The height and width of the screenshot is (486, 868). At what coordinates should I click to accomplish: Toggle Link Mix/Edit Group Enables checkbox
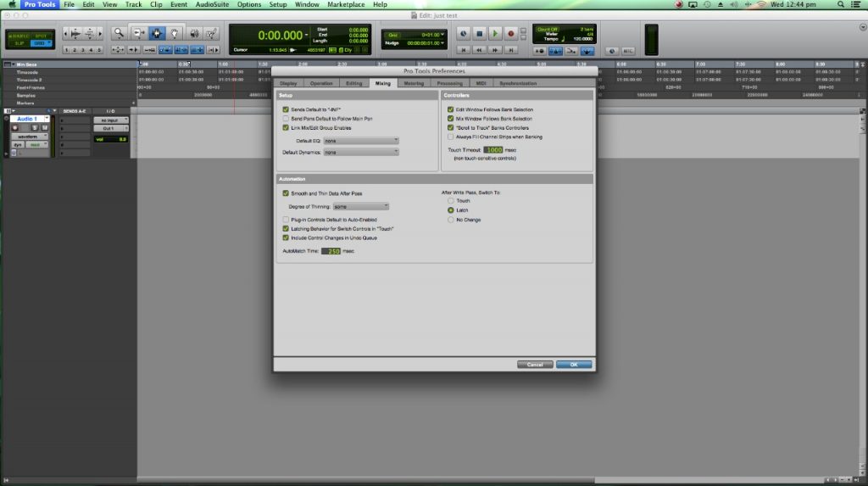pyautogui.click(x=286, y=127)
